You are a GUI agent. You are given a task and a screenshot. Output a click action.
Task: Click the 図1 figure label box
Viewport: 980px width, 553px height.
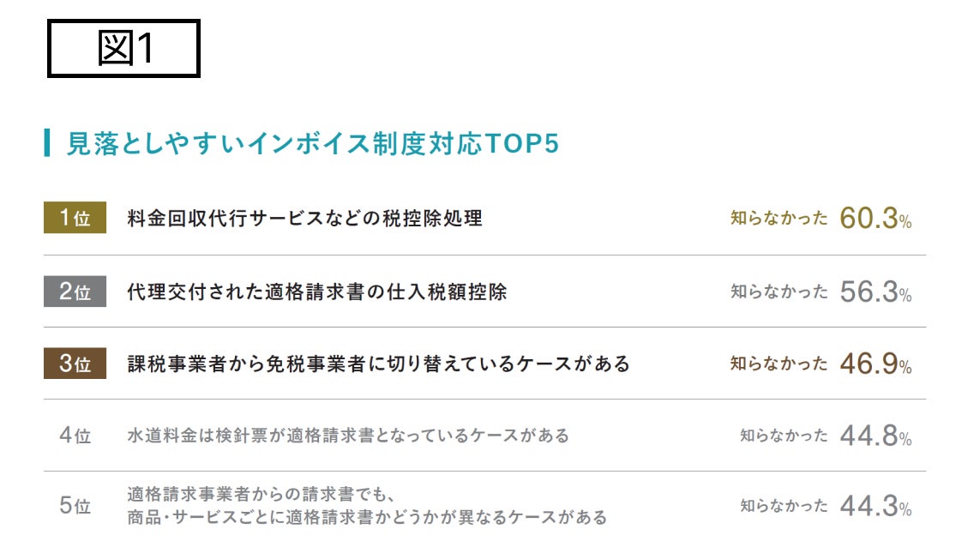click(x=123, y=49)
